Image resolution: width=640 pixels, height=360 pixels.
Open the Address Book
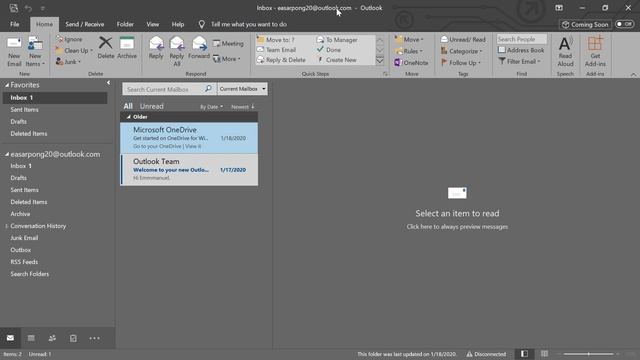(x=521, y=50)
